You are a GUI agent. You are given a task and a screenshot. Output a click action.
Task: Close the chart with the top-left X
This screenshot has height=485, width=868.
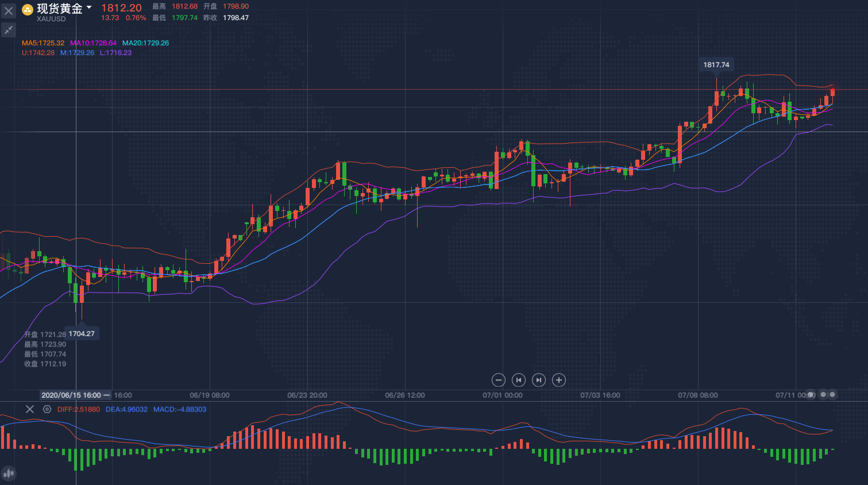tap(9, 10)
